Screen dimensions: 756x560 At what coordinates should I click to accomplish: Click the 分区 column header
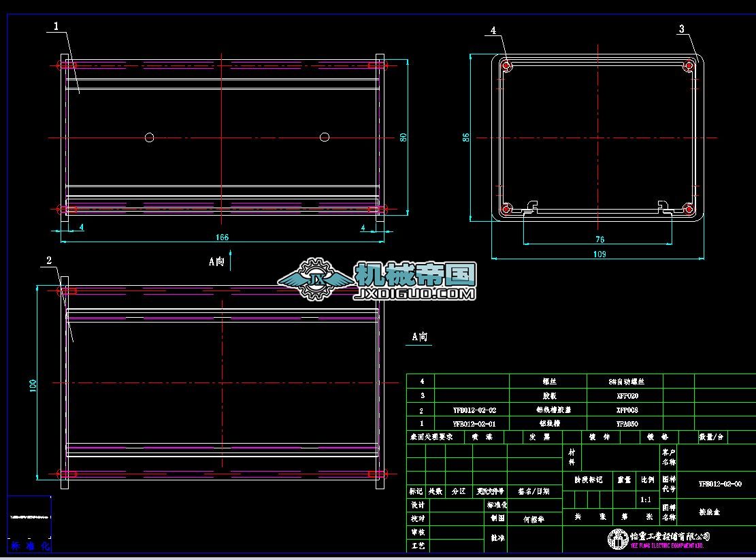(459, 491)
